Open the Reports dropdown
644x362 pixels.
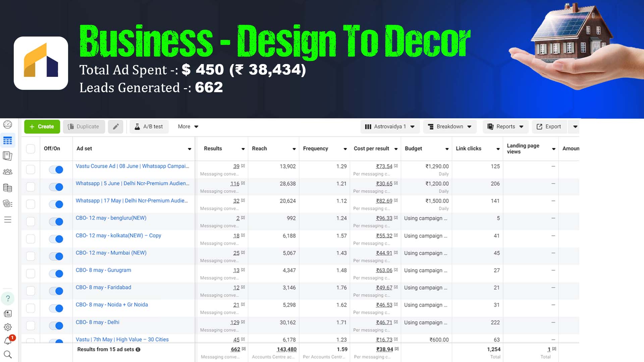click(505, 127)
